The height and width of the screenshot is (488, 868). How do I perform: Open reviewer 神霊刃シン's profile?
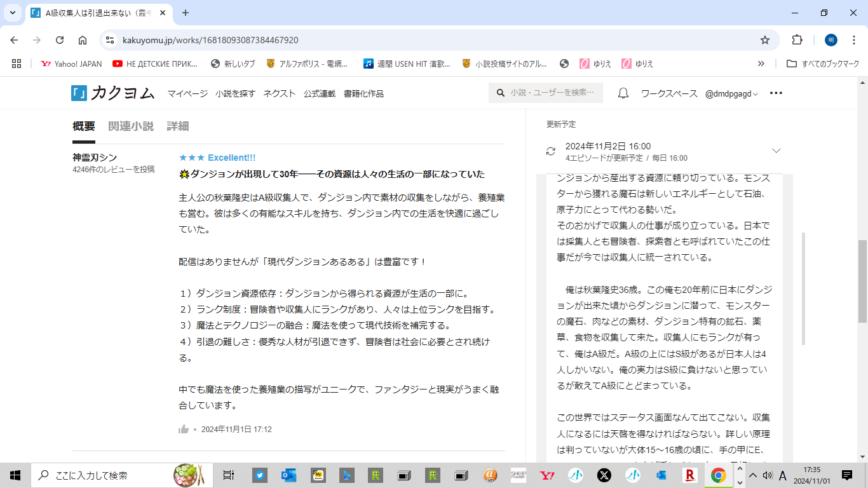pyautogui.click(x=95, y=158)
